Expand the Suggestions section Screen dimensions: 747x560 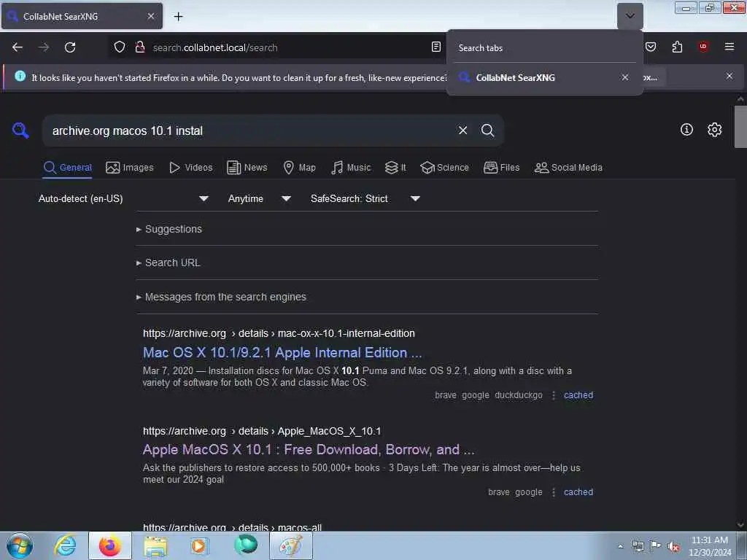169,229
